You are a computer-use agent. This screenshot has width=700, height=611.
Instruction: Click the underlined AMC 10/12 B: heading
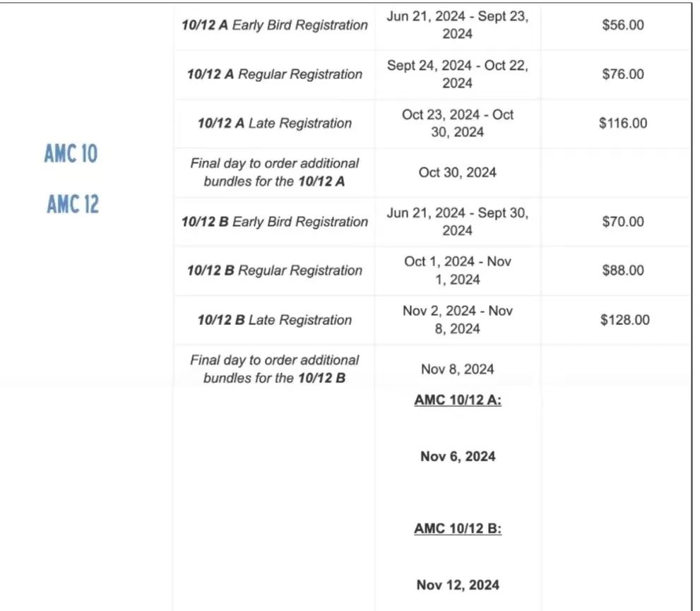coord(458,529)
